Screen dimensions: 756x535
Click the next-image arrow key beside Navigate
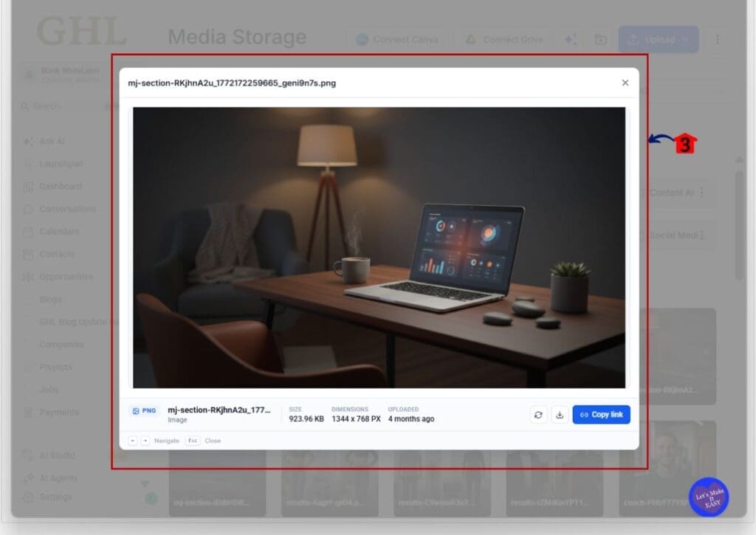click(145, 441)
